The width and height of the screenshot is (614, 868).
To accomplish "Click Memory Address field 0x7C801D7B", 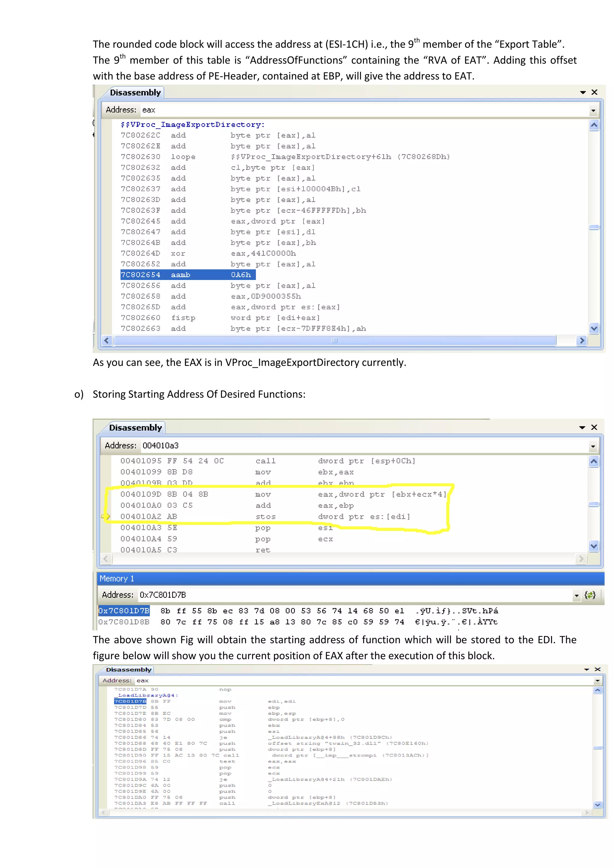I will (x=355, y=595).
